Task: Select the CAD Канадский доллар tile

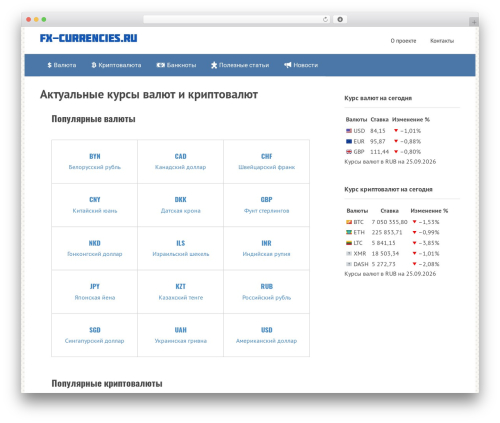Action: pos(181,162)
